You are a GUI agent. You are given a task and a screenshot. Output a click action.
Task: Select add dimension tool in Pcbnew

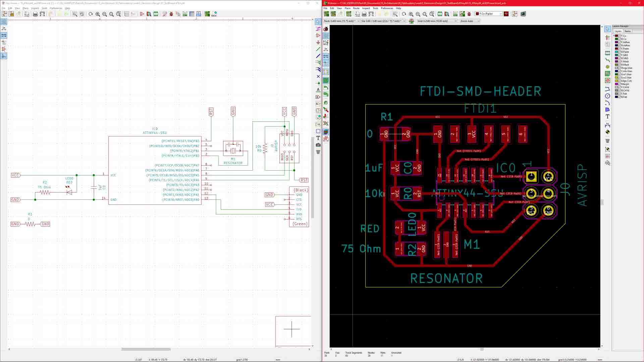click(x=607, y=125)
